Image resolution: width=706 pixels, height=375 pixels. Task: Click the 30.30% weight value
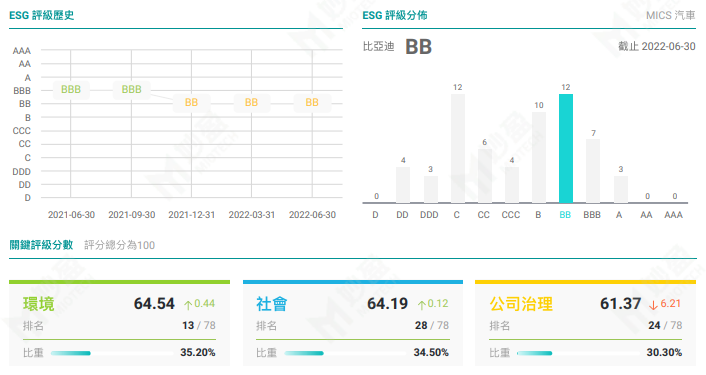[664, 352]
